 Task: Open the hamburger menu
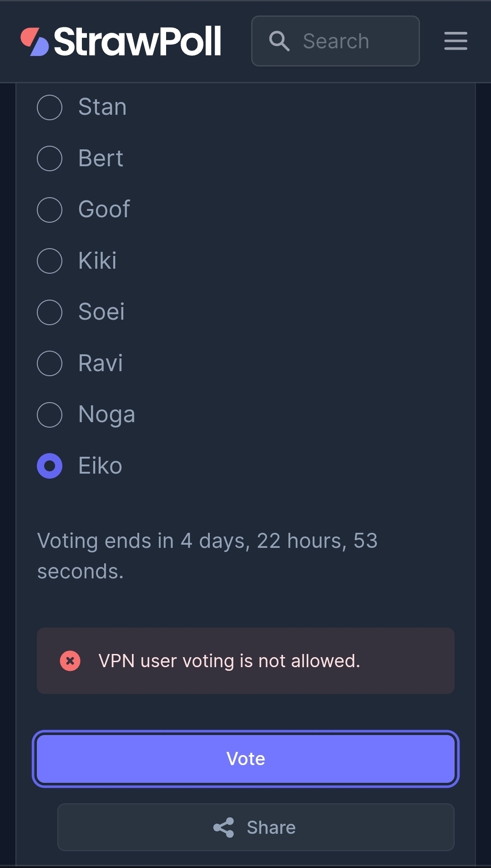pyautogui.click(x=456, y=41)
